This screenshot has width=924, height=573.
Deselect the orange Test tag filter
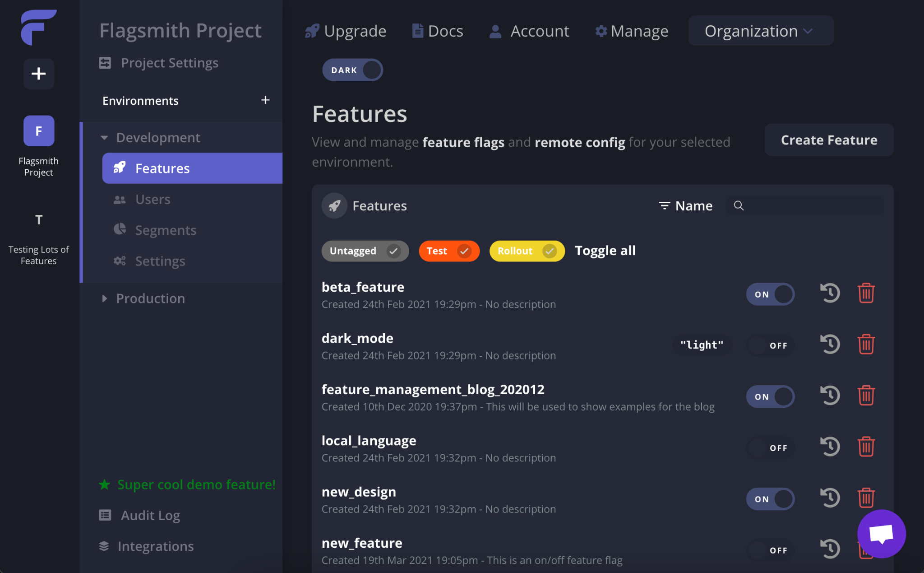point(449,251)
